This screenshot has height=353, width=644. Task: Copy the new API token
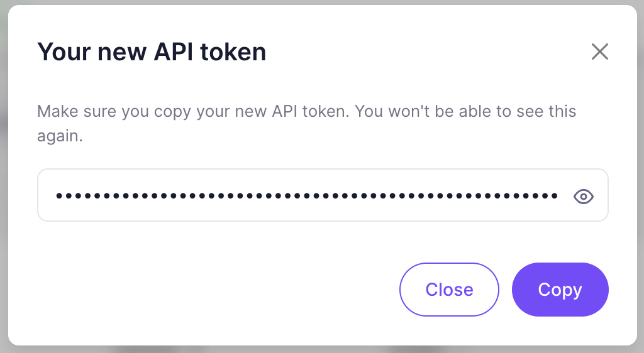point(560,290)
